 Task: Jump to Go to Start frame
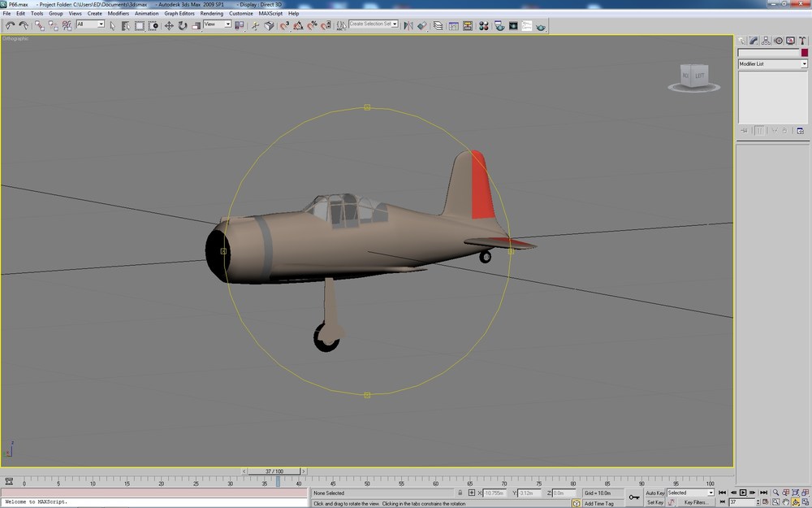coord(723,493)
